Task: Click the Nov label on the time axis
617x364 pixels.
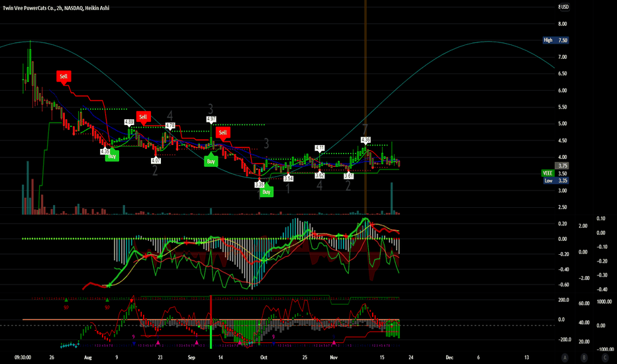Action: click(334, 357)
